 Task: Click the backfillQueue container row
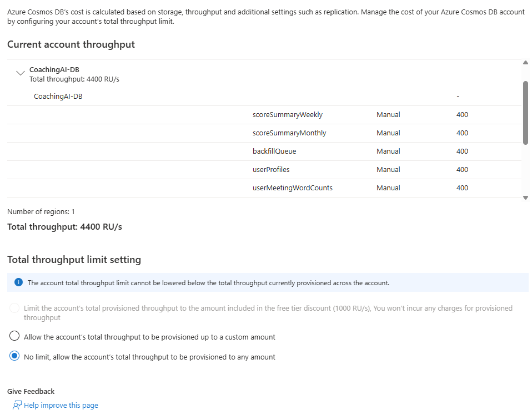tap(278, 151)
